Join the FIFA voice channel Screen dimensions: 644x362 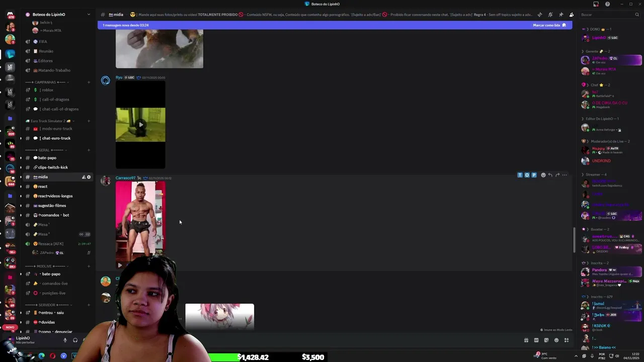[x=58, y=42]
